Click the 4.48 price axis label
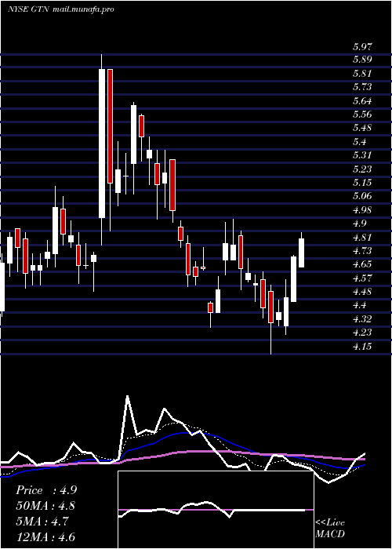The height and width of the screenshot is (549, 392). pyautogui.click(x=362, y=292)
